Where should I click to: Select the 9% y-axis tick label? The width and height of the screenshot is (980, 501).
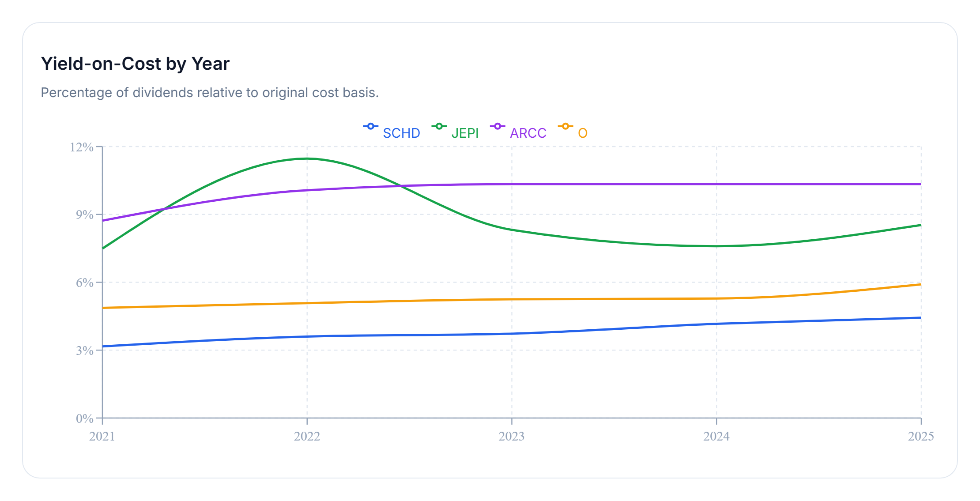84,215
